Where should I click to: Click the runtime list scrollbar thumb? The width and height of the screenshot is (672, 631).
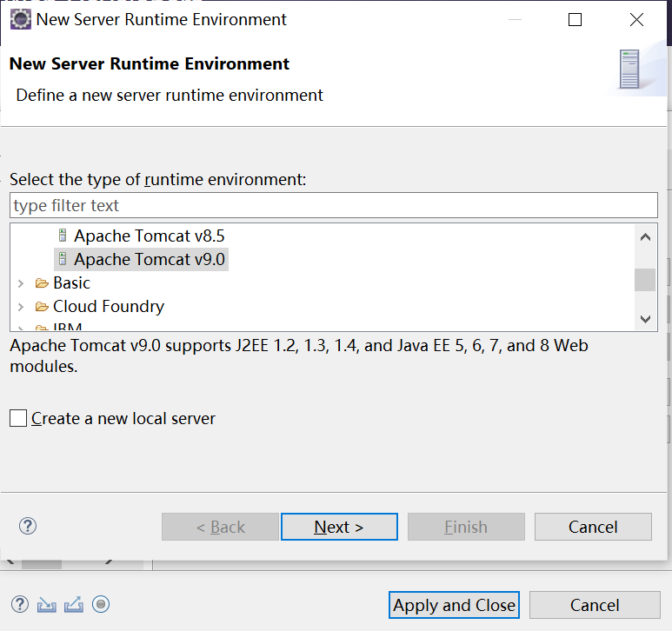click(x=645, y=280)
